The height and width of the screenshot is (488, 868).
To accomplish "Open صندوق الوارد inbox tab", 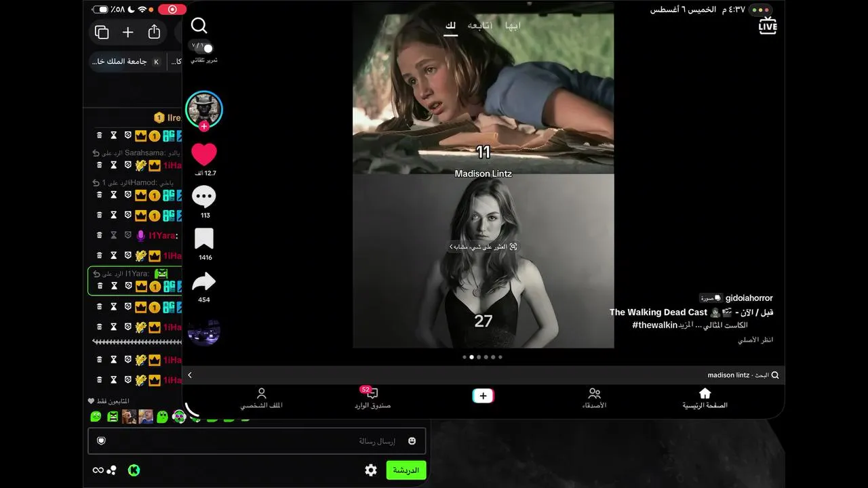I will point(372,399).
